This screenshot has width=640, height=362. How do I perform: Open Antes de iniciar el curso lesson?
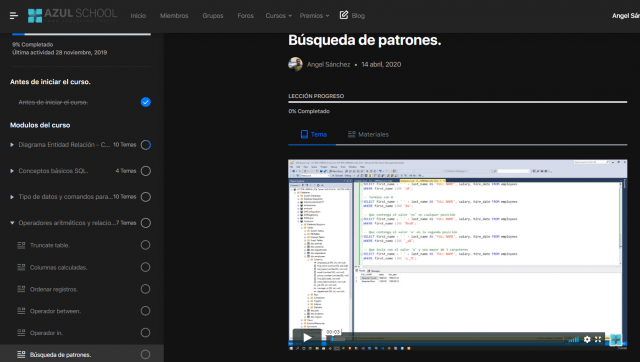point(53,102)
